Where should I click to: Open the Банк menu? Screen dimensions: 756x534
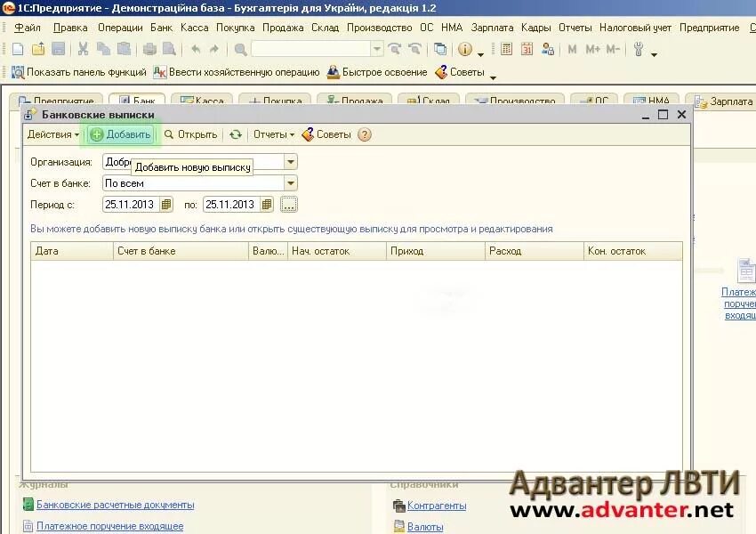[x=162, y=28]
